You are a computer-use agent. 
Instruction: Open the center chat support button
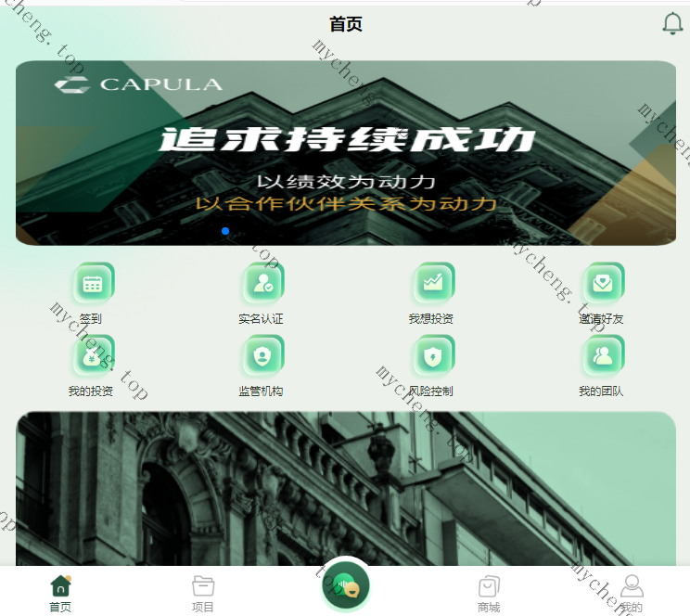click(345, 586)
